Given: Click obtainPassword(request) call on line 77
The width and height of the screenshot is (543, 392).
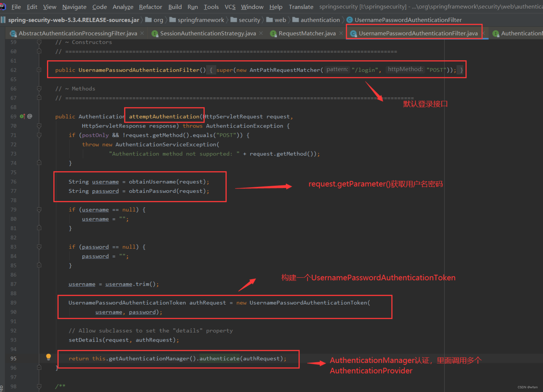Looking at the screenshot, I should [167, 191].
